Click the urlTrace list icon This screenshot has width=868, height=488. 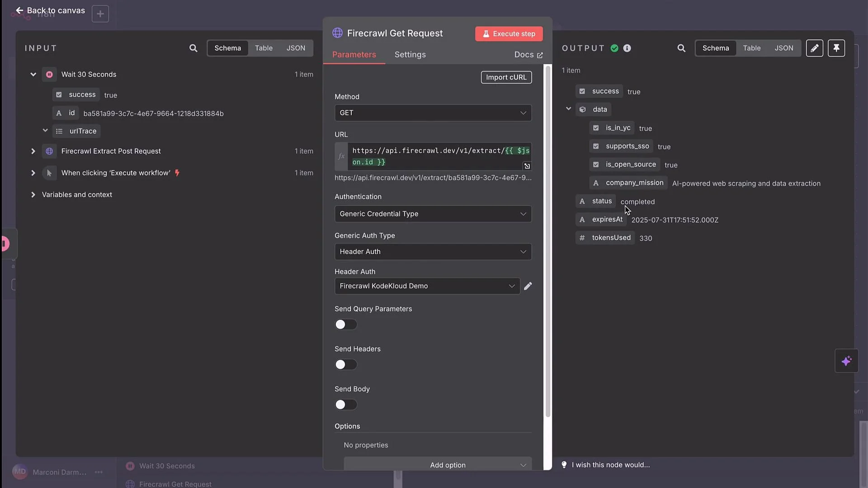[x=59, y=131]
